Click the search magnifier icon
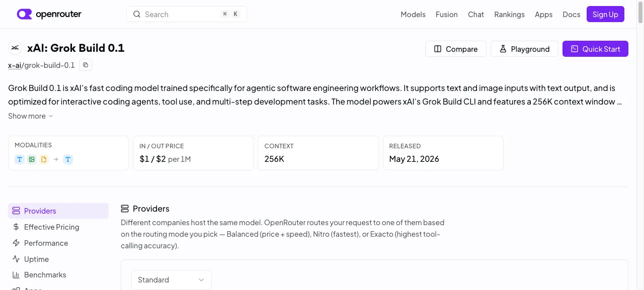 point(137,14)
